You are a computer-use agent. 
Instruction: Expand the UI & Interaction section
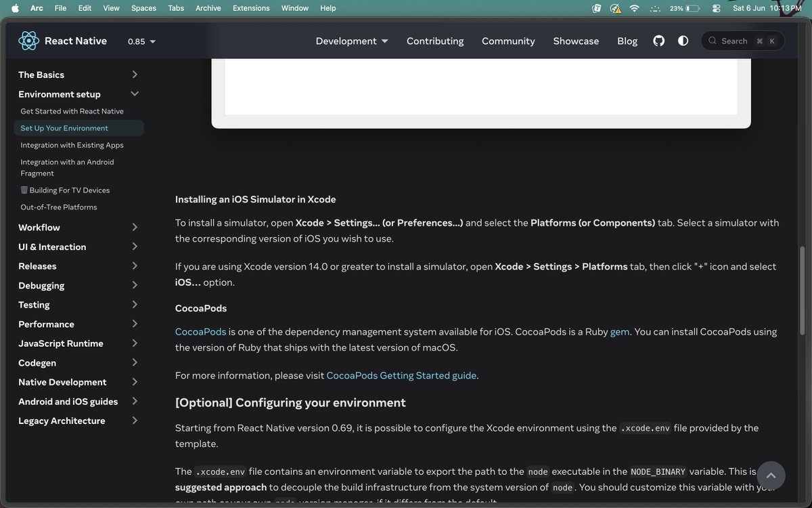pyautogui.click(x=78, y=247)
